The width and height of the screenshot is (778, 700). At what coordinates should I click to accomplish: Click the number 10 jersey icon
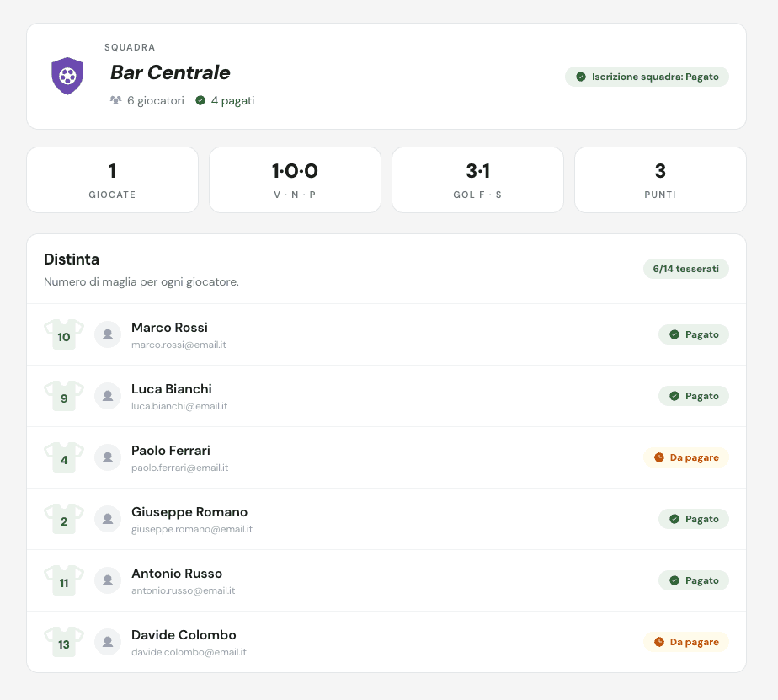[x=64, y=334]
